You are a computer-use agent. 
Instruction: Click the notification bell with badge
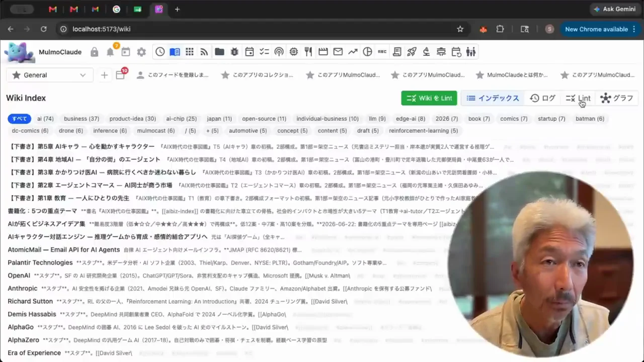[110, 51]
